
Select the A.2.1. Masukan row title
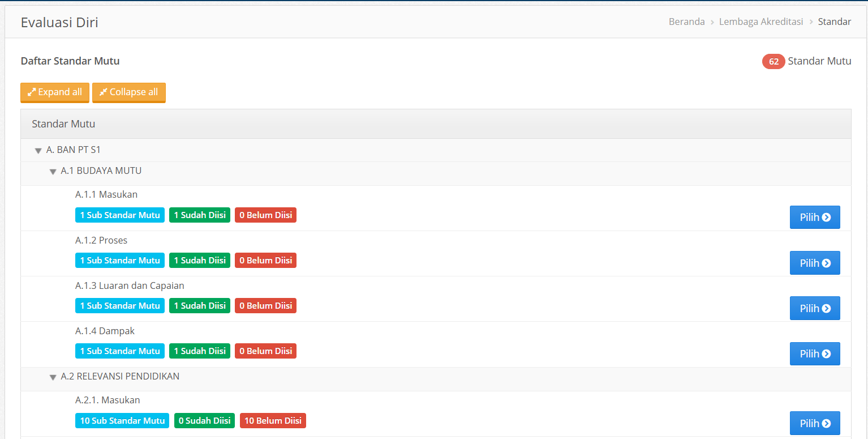click(x=108, y=400)
